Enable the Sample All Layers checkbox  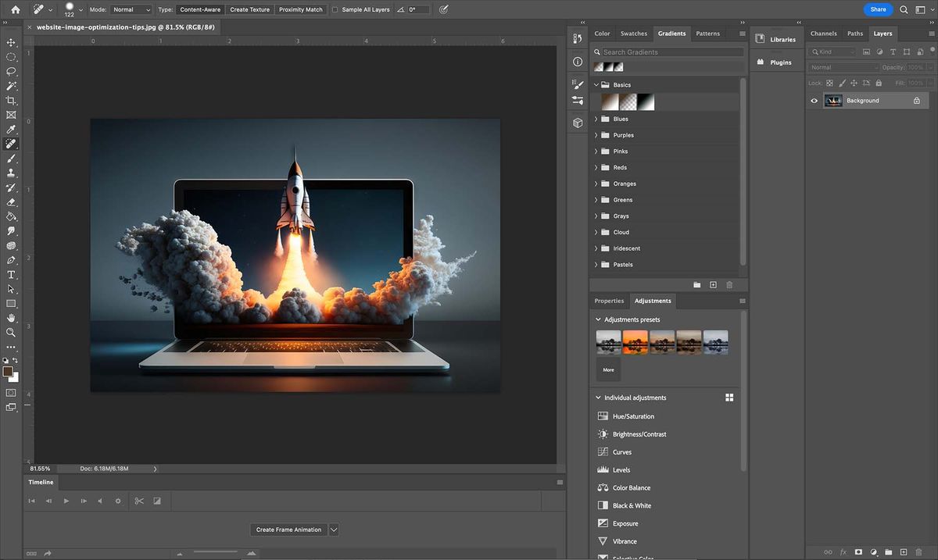coord(335,10)
